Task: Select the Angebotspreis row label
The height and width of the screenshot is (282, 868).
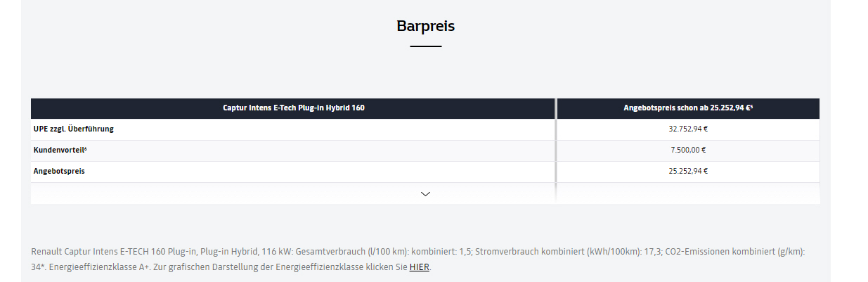Action: tap(59, 171)
